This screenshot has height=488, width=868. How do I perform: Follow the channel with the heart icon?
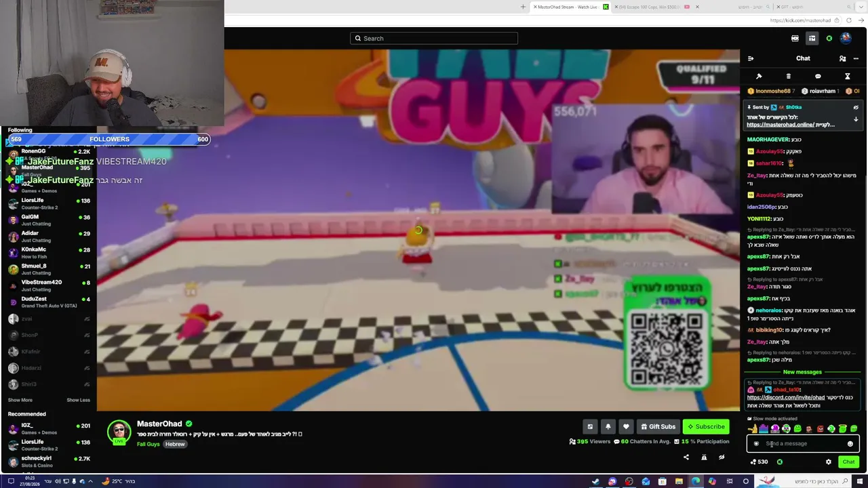626,427
